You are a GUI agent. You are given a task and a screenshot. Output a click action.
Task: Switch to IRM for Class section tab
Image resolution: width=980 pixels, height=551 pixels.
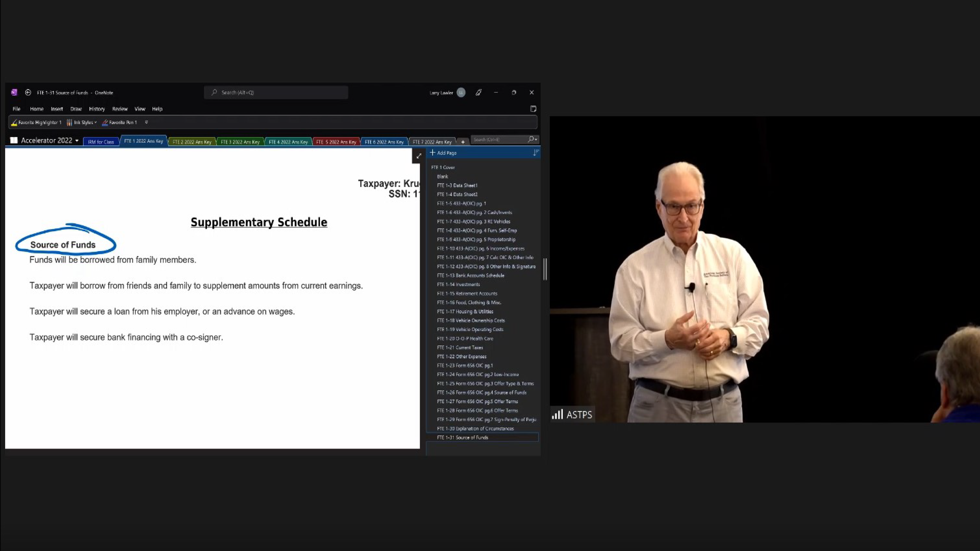tap(101, 142)
